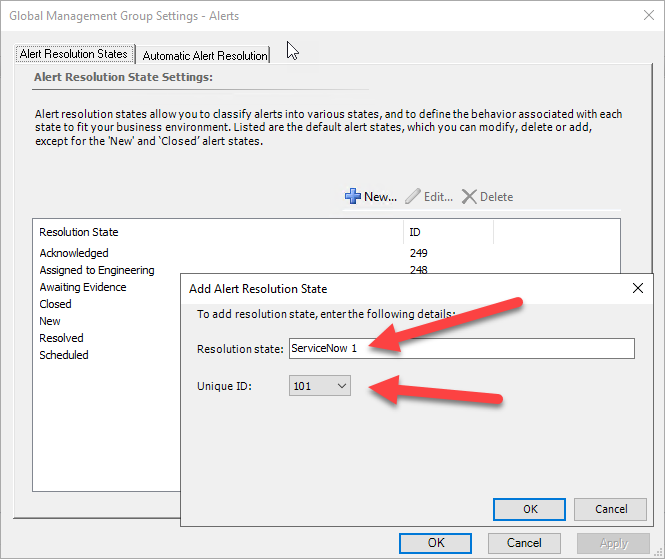
Task: Select the Resolved resolution state
Action: tap(61, 338)
